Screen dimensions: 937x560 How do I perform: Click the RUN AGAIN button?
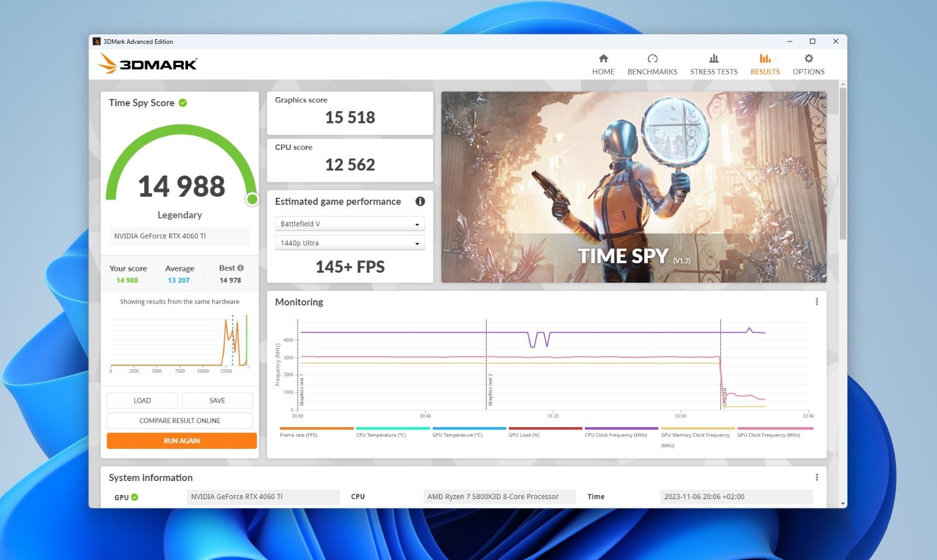pos(182,441)
